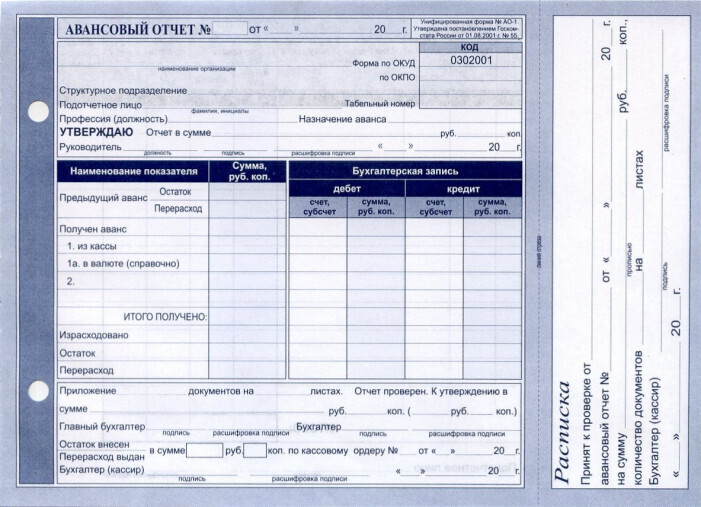Click the "Расписка" heading on the stub

pyautogui.click(x=562, y=431)
